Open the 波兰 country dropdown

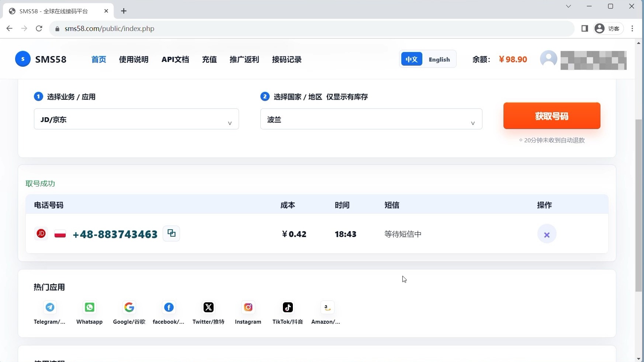point(371,119)
